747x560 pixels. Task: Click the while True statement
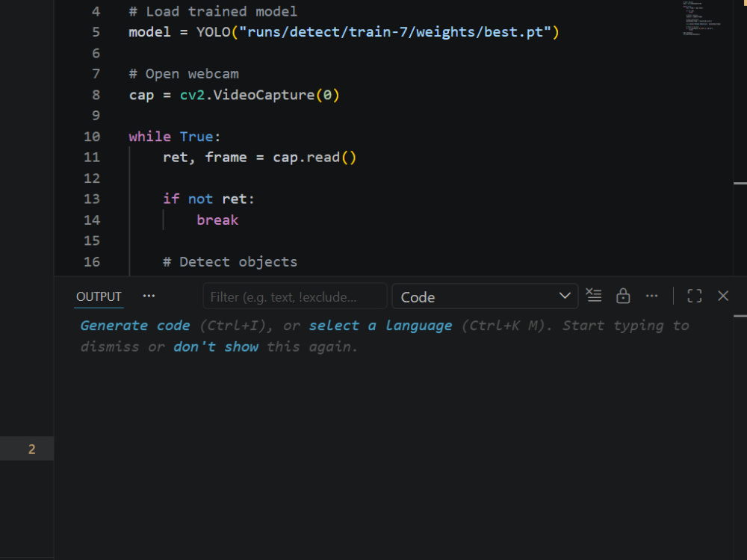(174, 137)
